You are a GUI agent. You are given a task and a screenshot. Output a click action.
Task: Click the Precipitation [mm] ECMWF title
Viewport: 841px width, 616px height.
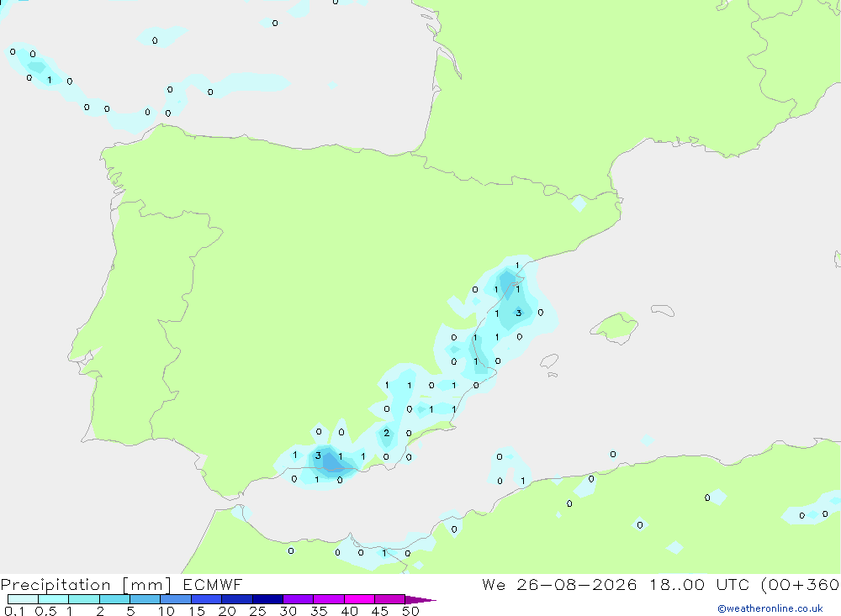[x=121, y=585]
